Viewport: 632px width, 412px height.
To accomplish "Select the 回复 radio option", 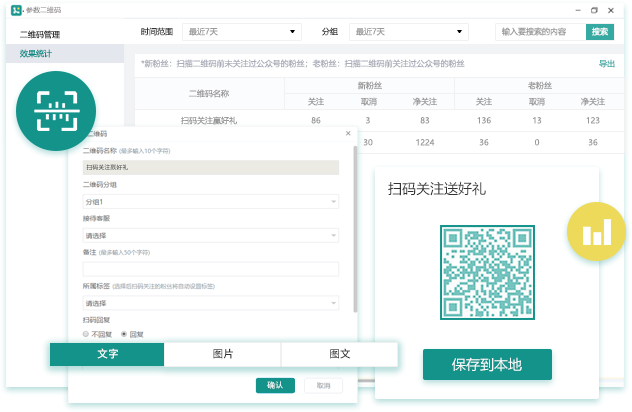I will [x=124, y=333].
